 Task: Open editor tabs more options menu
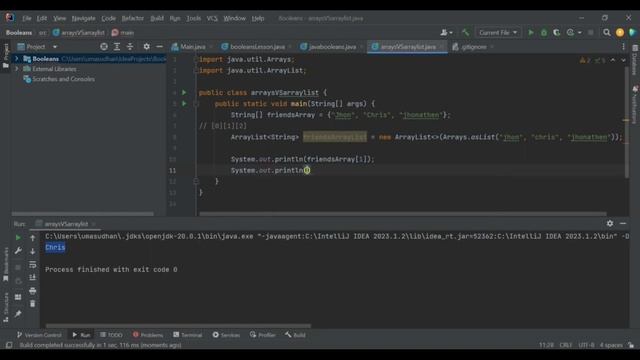[623, 47]
